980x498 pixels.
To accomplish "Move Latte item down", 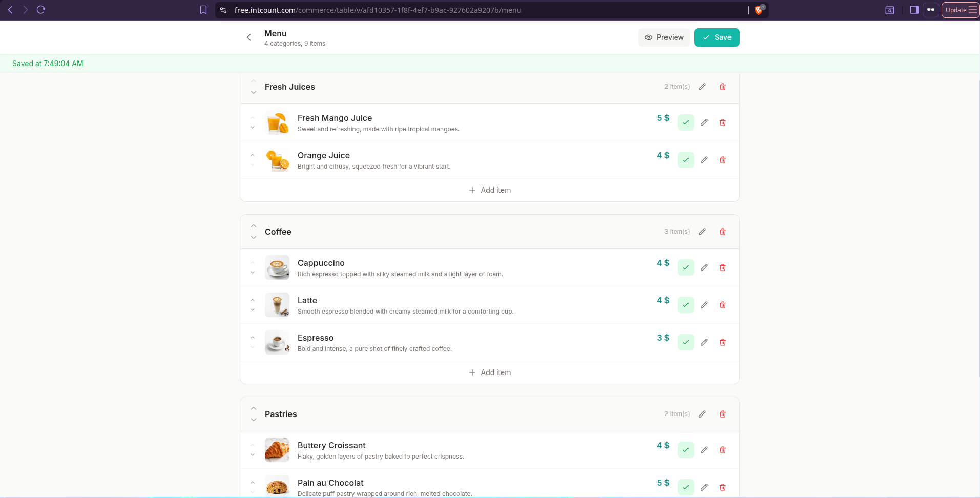I will click(x=253, y=309).
